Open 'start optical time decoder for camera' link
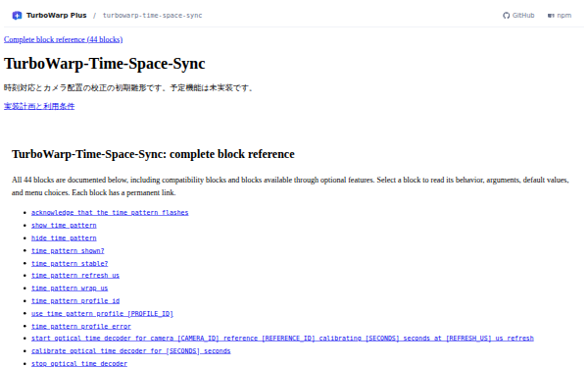Image resolution: width=588 pixels, height=368 pixels. pos(282,339)
